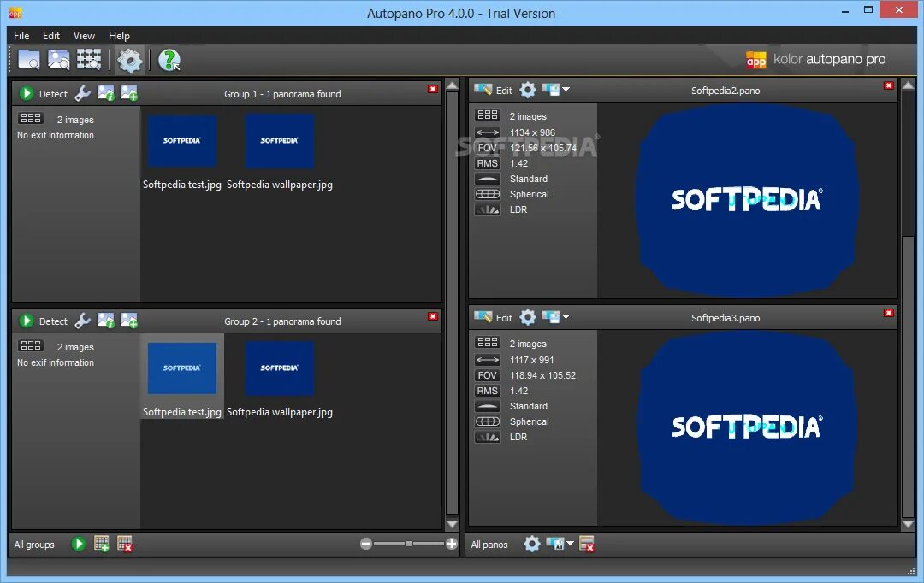
Task: Open settings gear in main toolbar
Action: click(x=130, y=60)
